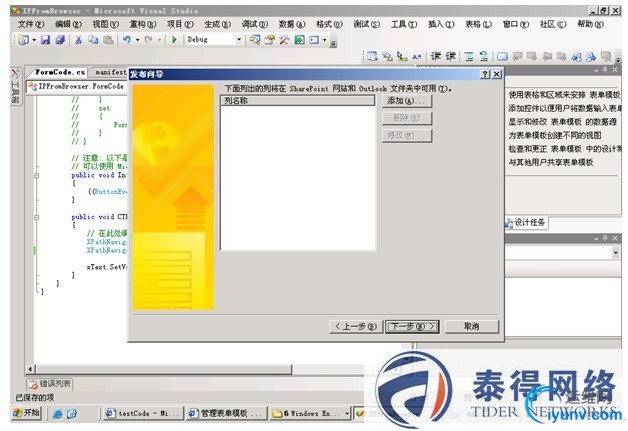The width and height of the screenshot is (628, 431).
Task: Click the 显示和修改 表单模板 的数据源 link
Action: pyautogui.click(x=562, y=122)
